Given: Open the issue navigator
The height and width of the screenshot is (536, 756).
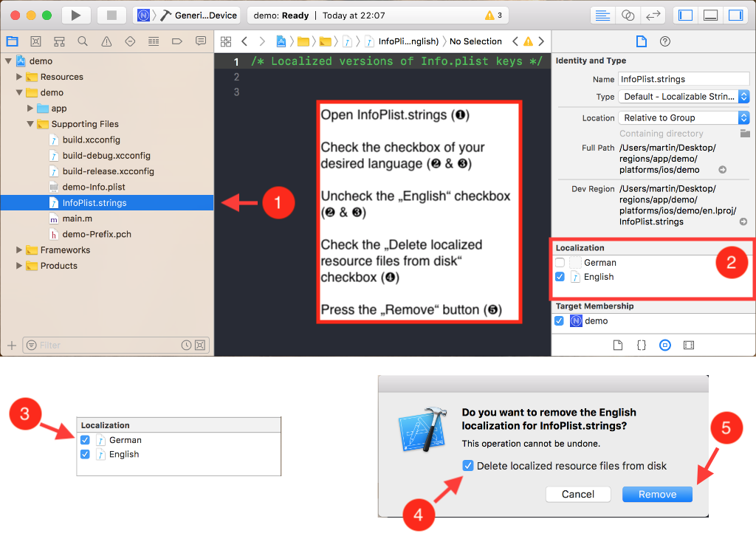Looking at the screenshot, I should point(106,41).
